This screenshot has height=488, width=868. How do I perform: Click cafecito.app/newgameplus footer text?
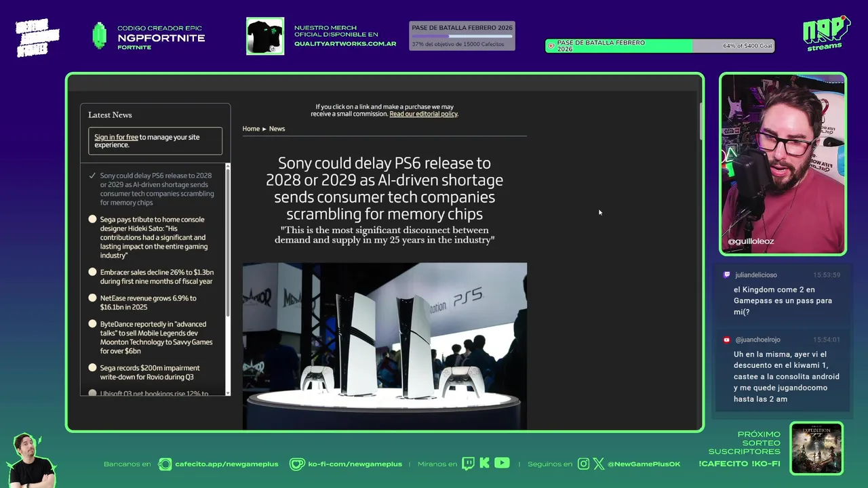(x=226, y=464)
